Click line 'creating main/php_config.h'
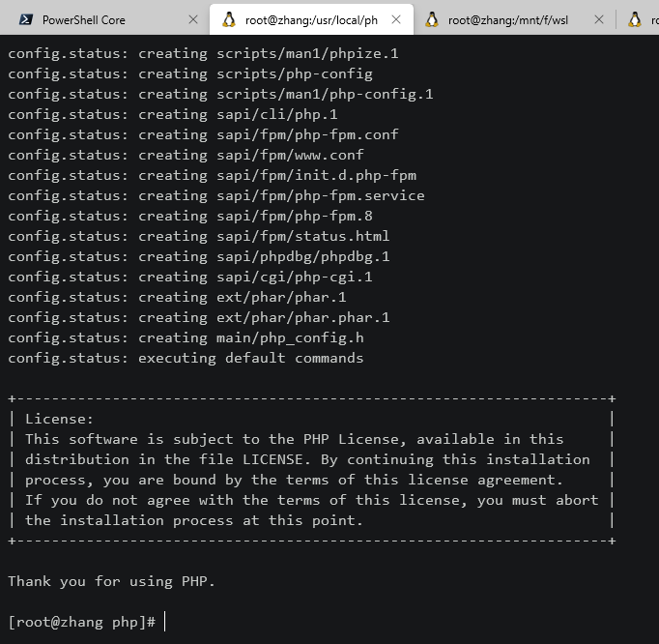Image resolution: width=659 pixels, height=644 pixels. [x=186, y=337]
